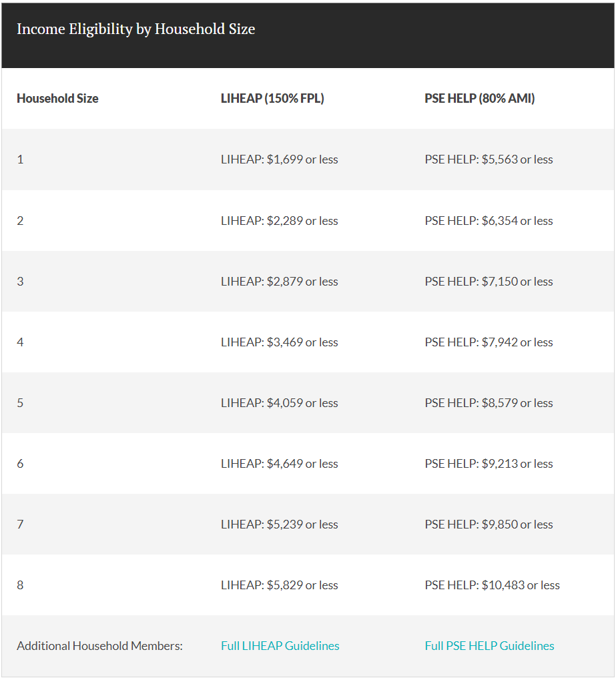Open the Full PSE HELP Guidelines link

point(489,646)
